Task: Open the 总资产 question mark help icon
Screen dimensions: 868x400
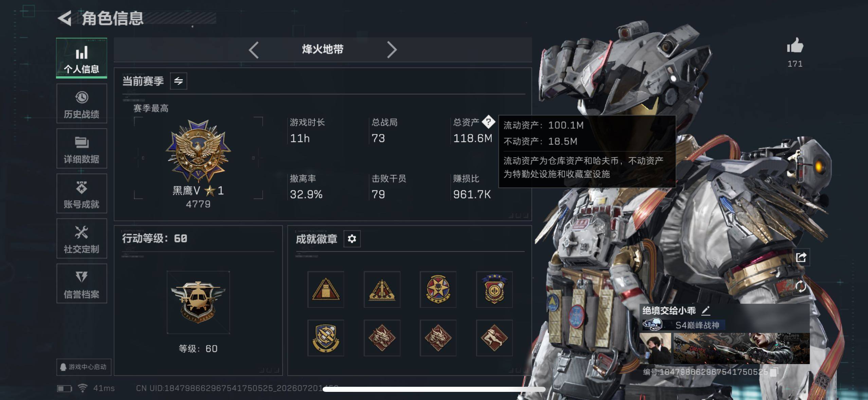Action: 488,122
